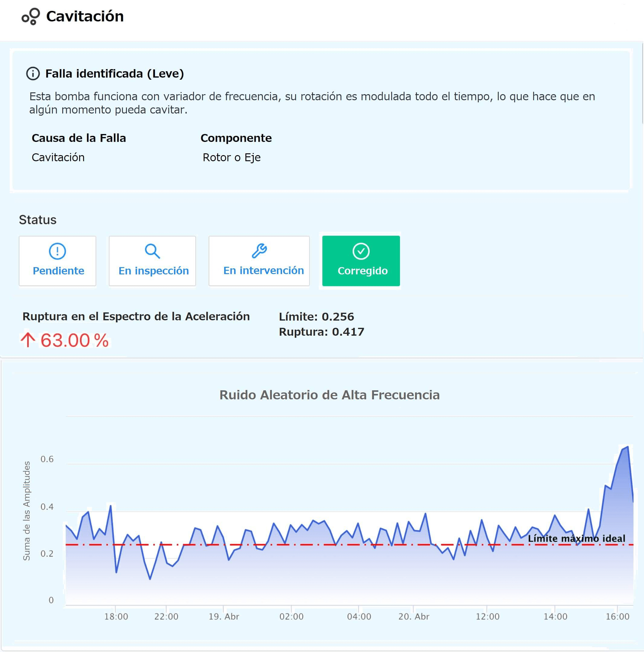Select the green Corregido status button

pos(361,261)
